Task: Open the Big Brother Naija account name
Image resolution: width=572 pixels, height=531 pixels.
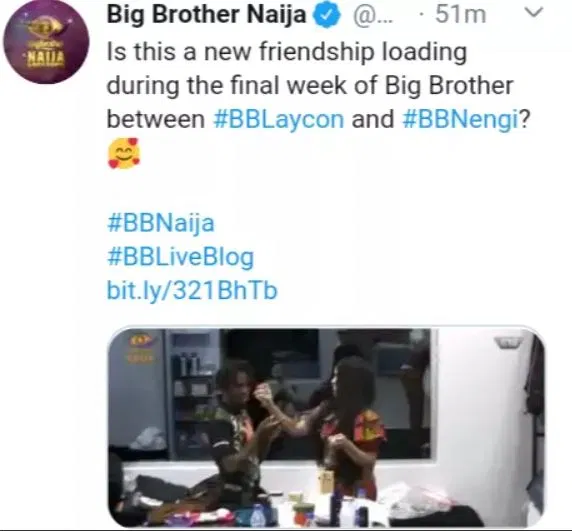Action: [x=206, y=15]
